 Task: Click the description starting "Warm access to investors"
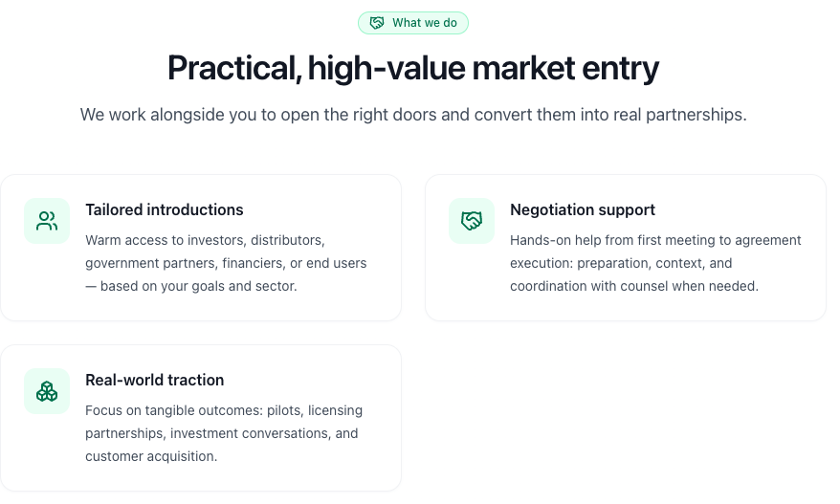click(x=226, y=263)
